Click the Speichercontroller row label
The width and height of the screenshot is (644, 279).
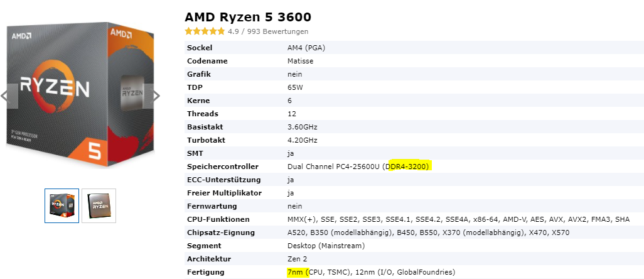(223, 167)
